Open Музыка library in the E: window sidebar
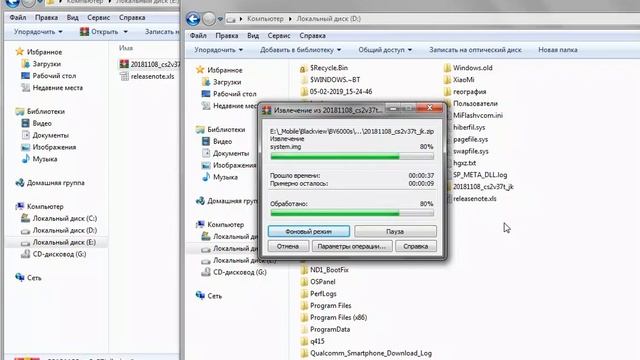This screenshot has height=360, width=640. tap(39, 159)
